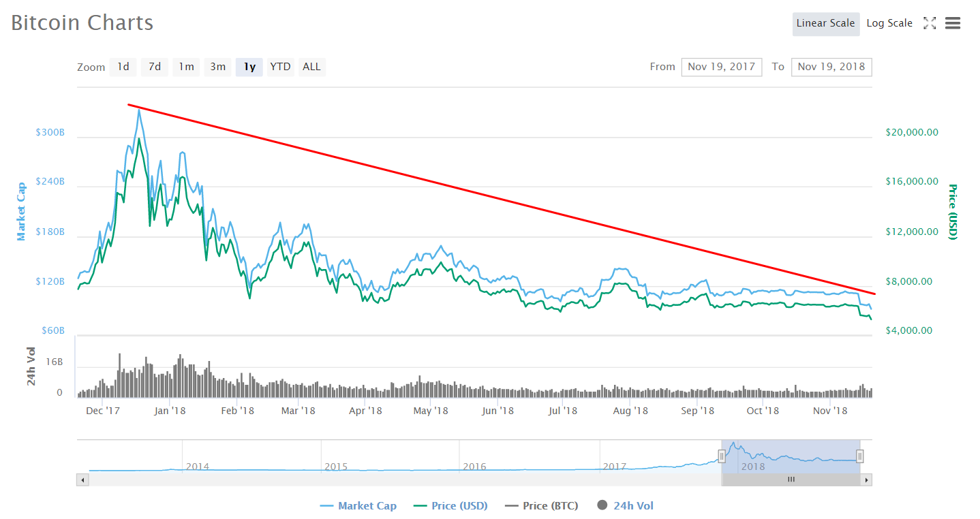980x519 pixels.
Task: Click the 2017 label in navigator
Action: (x=615, y=467)
